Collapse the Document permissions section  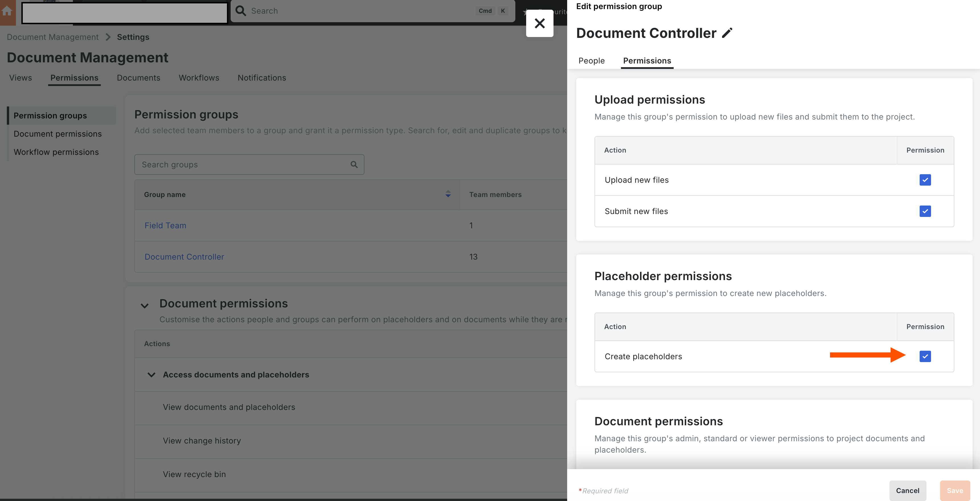click(145, 305)
